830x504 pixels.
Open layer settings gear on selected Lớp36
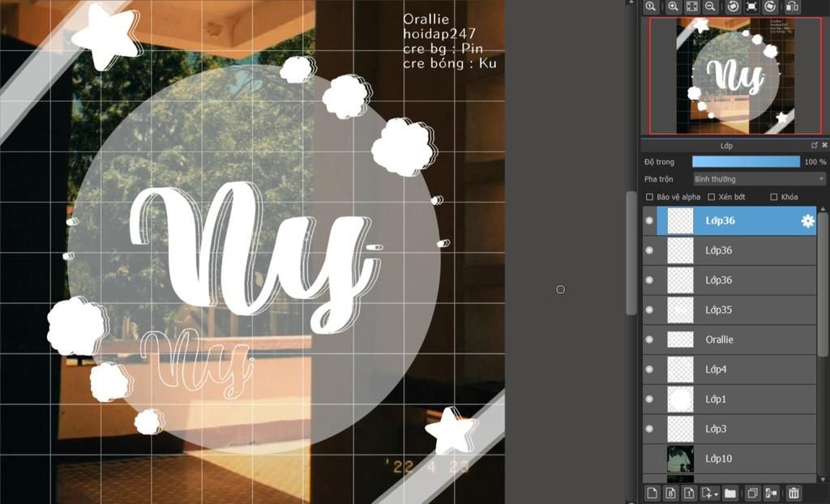[x=808, y=220]
